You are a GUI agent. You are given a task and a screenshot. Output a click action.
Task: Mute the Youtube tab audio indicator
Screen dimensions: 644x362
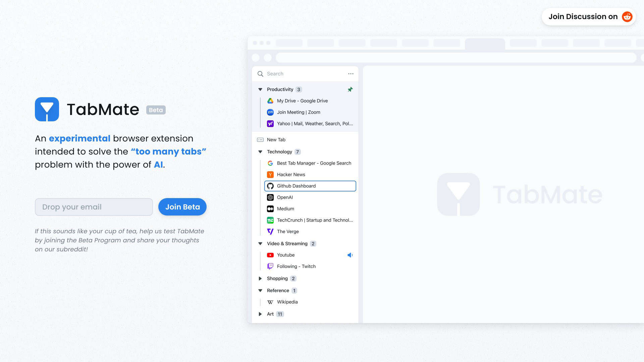[350, 255]
